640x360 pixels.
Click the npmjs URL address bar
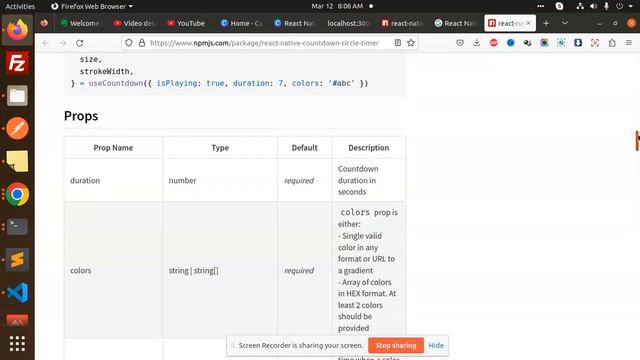click(x=264, y=43)
